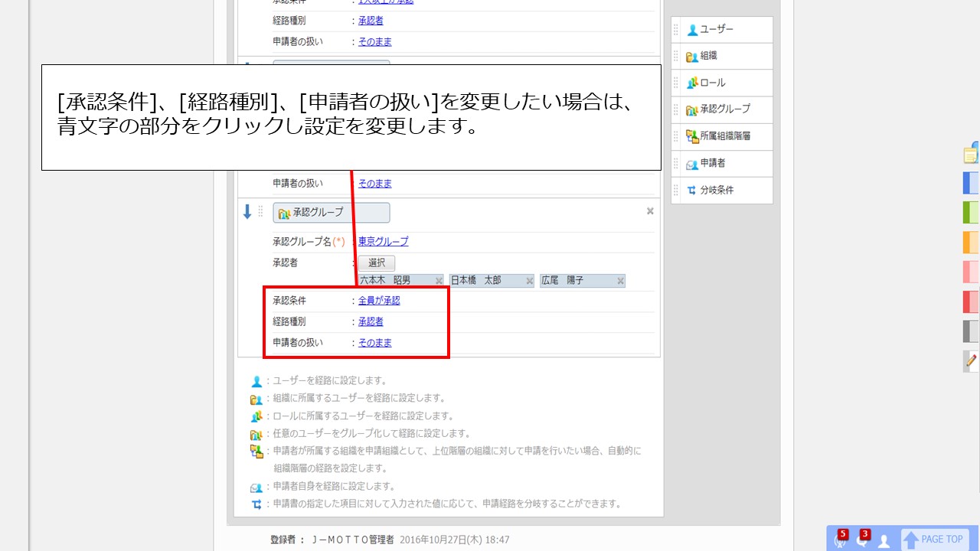The image size is (980, 551).
Task: Click the notification icon with badge 5
Action: click(841, 539)
